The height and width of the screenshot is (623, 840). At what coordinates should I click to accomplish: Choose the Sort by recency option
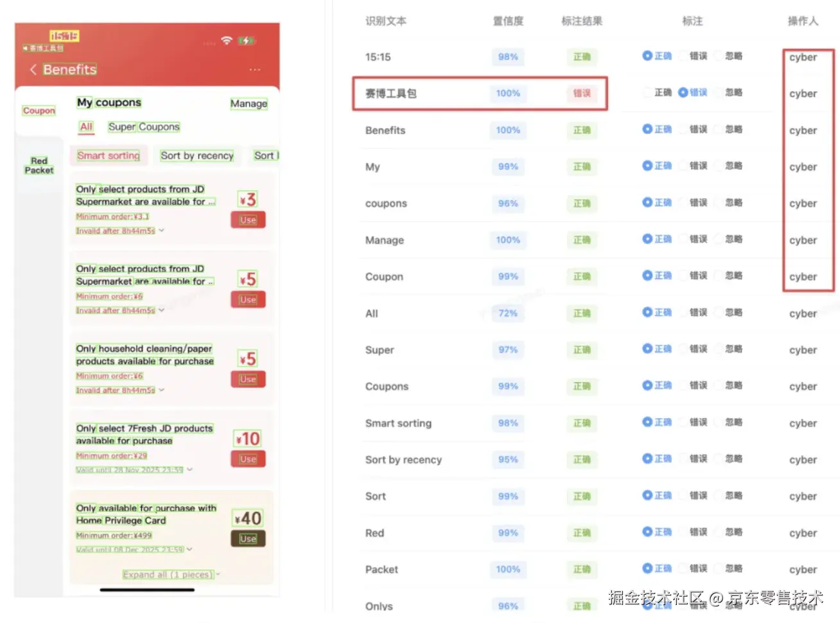(197, 155)
